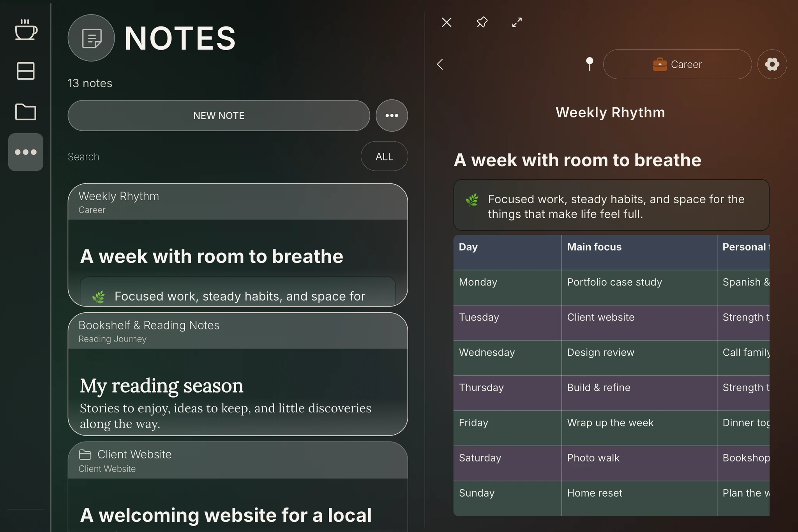Screen dimensions: 798x532
Task: Open the Client Website note card
Action: pyautogui.click(x=238, y=487)
